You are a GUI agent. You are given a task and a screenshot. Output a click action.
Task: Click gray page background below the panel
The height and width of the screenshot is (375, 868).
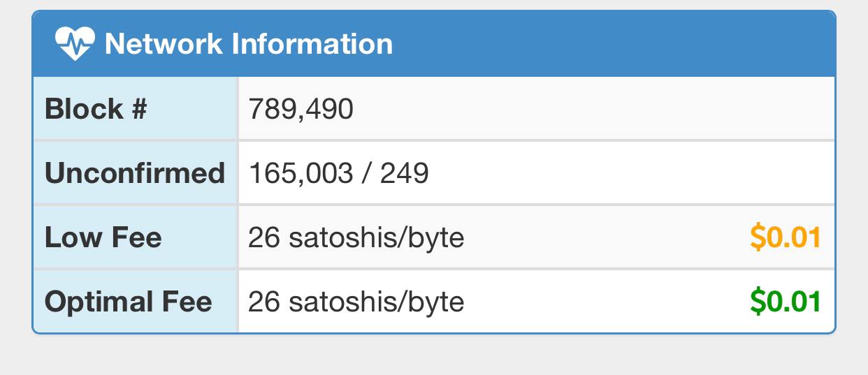tap(433, 356)
